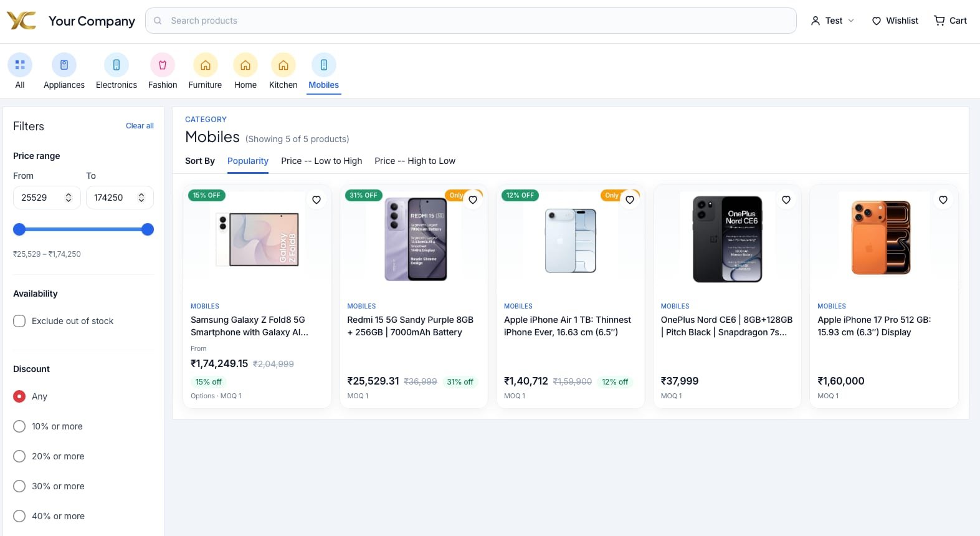Adjust the From price stepper arrows
Viewport: 980px width, 536px height.
pos(69,198)
